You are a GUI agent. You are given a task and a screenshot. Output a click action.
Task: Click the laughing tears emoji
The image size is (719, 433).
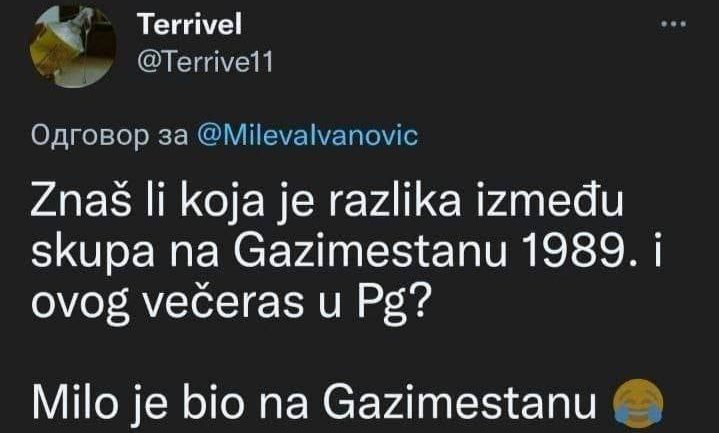pyautogui.click(x=633, y=405)
